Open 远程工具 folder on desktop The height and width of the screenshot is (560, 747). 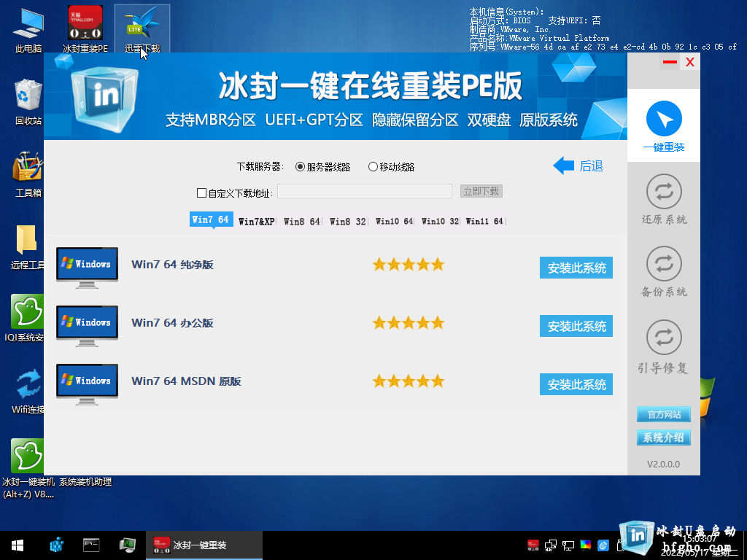click(x=27, y=246)
